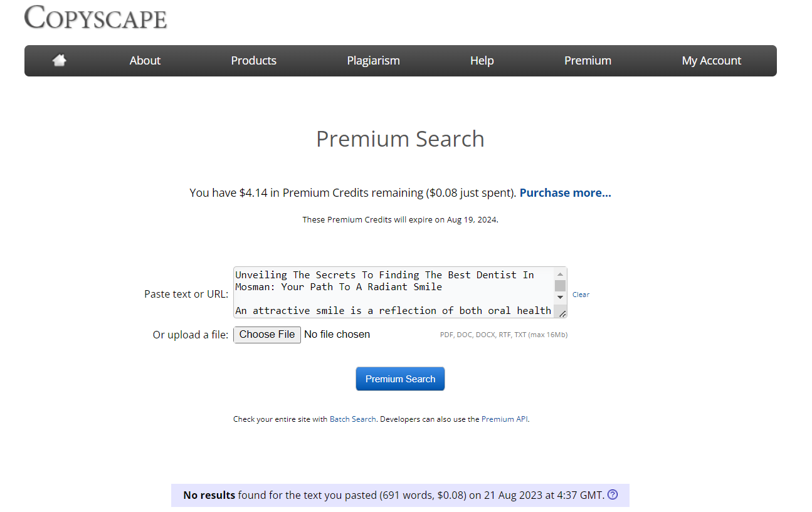
Task: Open the Products menu
Action: click(x=253, y=61)
